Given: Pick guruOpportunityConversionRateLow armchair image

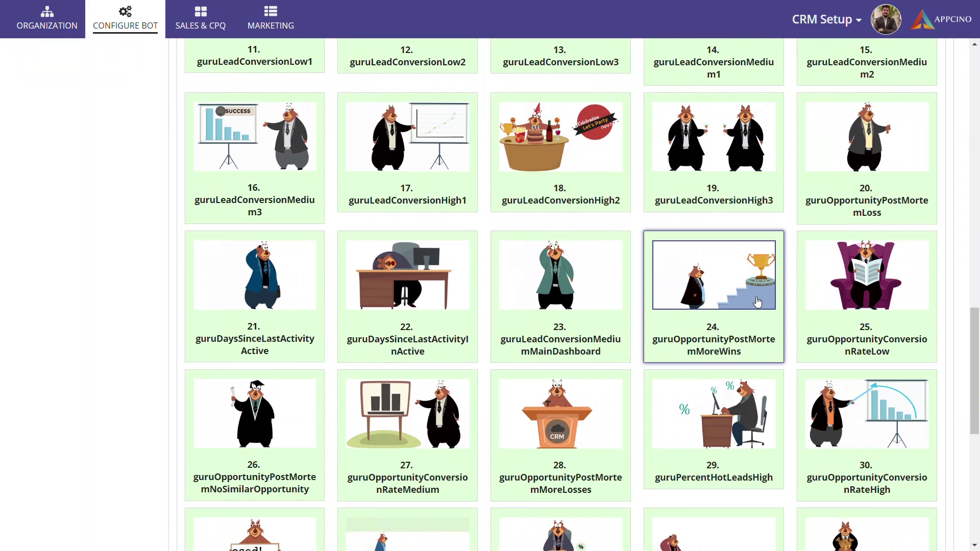Looking at the screenshot, I should 867,275.
